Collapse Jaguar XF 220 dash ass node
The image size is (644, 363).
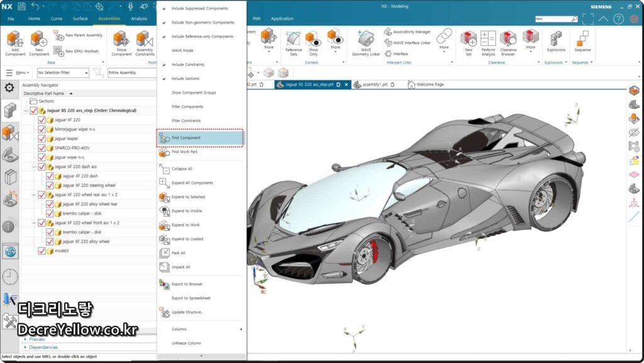click(x=35, y=167)
